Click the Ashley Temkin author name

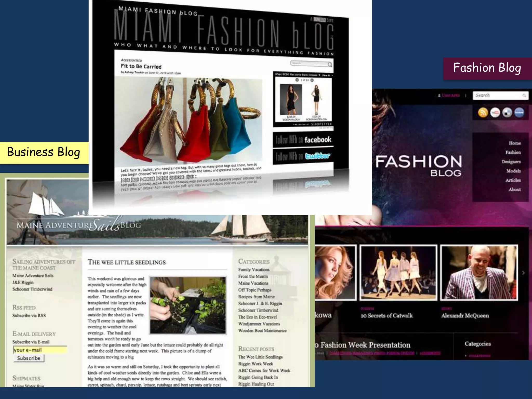click(134, 72)
